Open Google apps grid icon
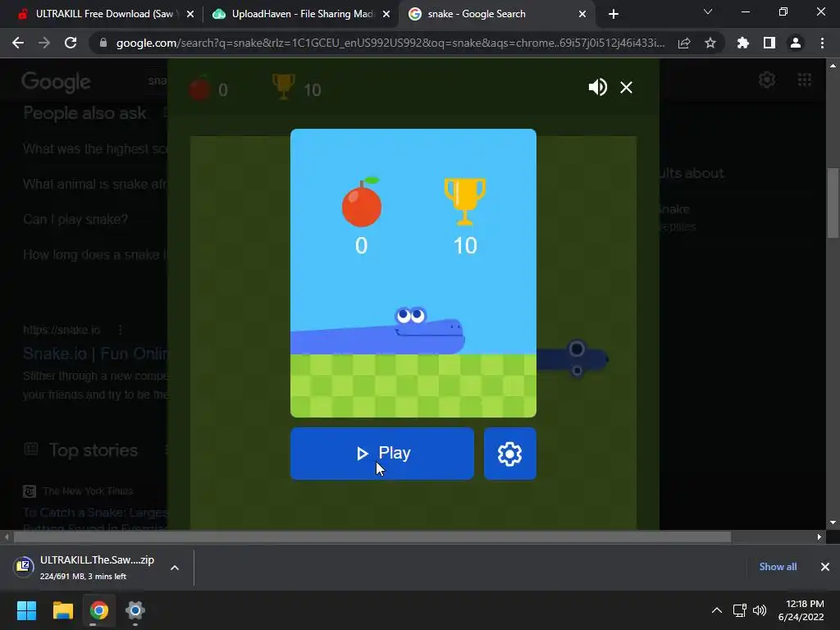 805,80
